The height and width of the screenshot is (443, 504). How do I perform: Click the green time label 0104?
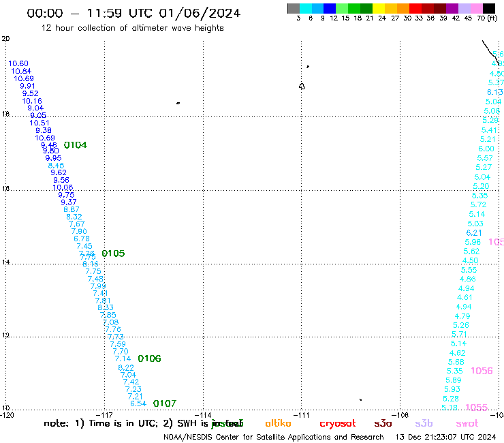pyautogui.click(x=76, y=145)
